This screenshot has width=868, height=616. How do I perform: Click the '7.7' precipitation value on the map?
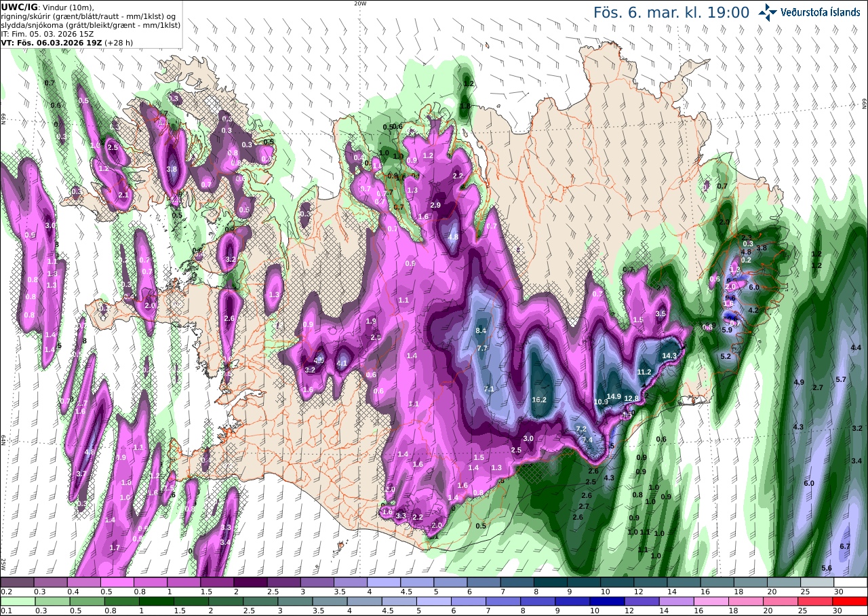[x=483, y=348]
